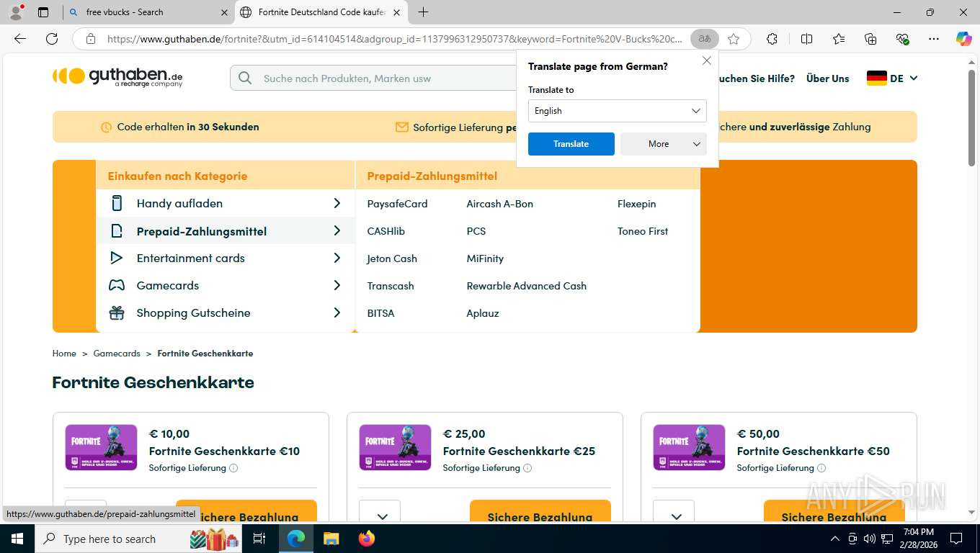This screenshot has height=553, width=980.
Task: Open the Über Uns link
Action: 828,78
